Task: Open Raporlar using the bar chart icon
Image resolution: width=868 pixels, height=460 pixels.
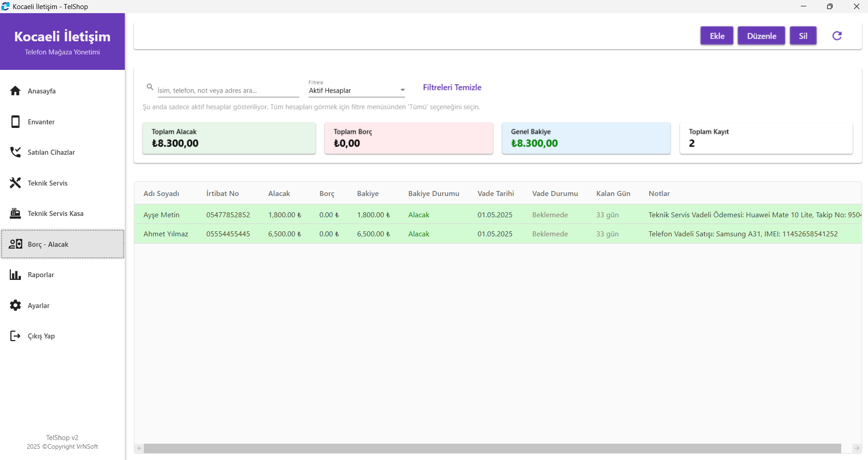Action: pyautogui.click(x=15, y=275)
